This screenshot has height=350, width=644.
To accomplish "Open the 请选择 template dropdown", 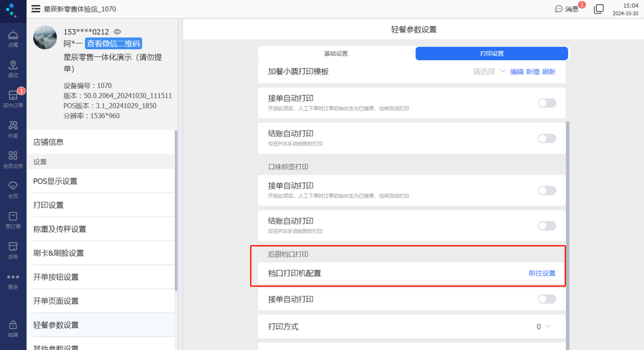I will (x=489, y=71).
